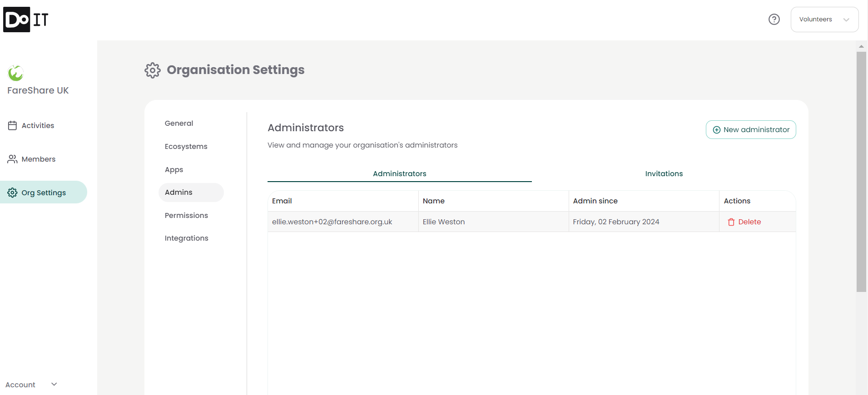Click the page vertical scrollbar
868x395 pixels.
861,172
